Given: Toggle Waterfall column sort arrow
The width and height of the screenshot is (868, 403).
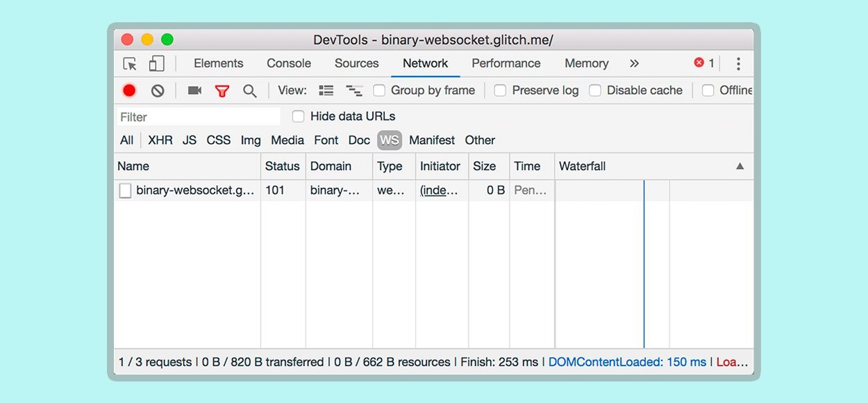Looking at the screenshot, I should pos(740,166).
